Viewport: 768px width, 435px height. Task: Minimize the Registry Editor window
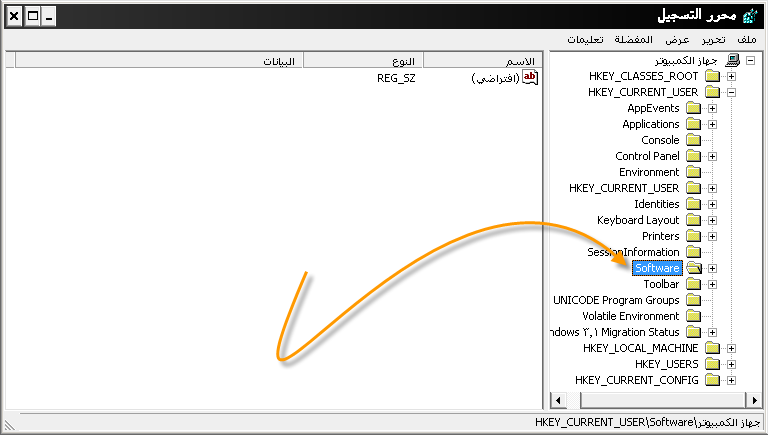click(48, 16)
